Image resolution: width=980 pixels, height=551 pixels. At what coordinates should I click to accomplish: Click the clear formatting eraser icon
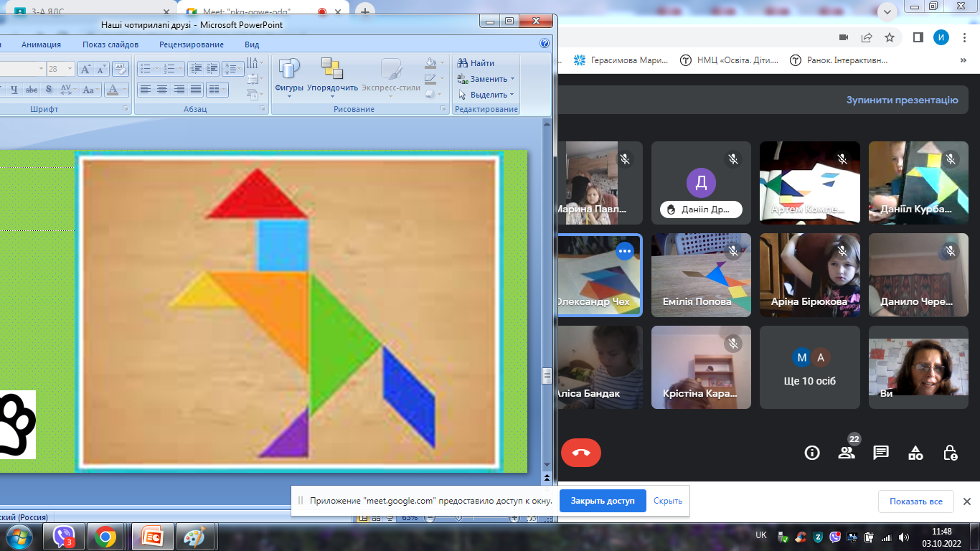[121, 69]
